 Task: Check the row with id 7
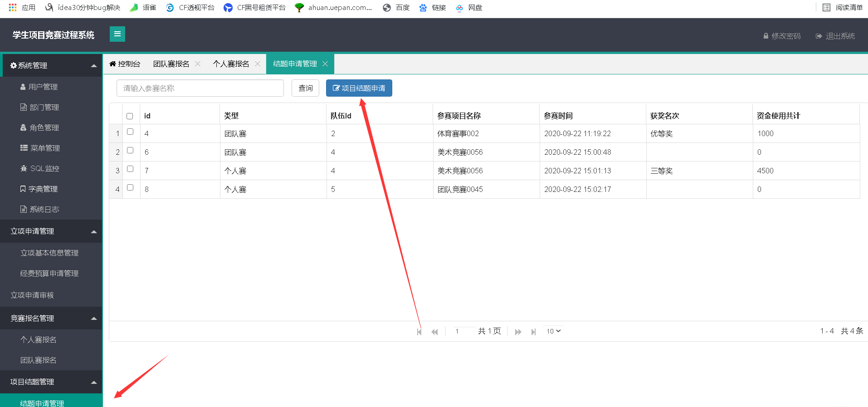[x=130, y=169]
